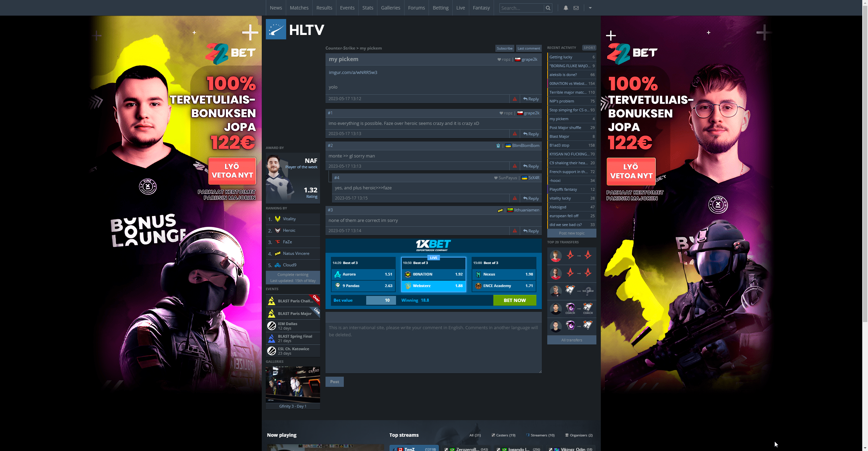Open the Gfinity 3 Day 1 gallery thumbnail
868x451 pixels.
[x=293, y=385]
